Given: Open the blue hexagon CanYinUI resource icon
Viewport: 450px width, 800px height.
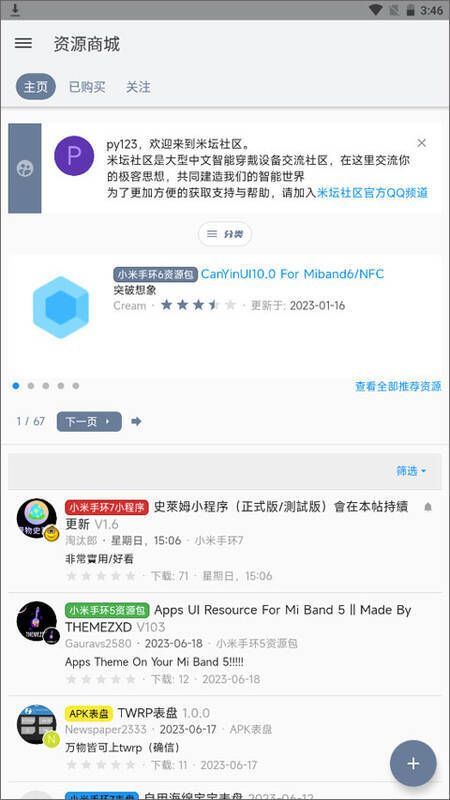Looking at the screenshot, I should tap(61, 307).
